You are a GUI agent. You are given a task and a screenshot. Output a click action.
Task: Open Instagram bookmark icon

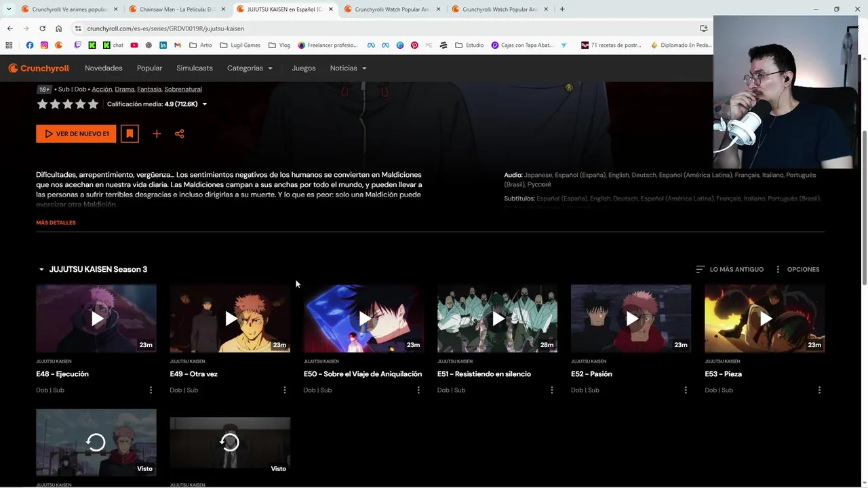44,45
